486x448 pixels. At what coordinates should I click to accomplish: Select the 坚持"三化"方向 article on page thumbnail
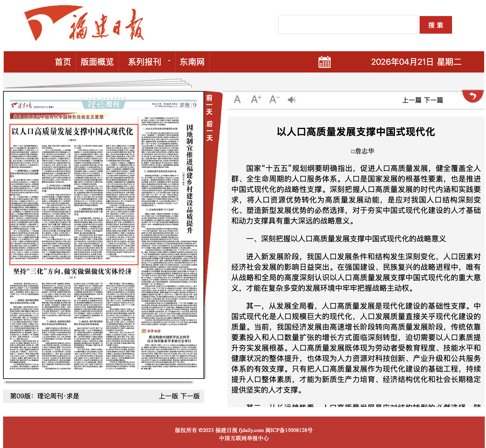coord(73,272)
